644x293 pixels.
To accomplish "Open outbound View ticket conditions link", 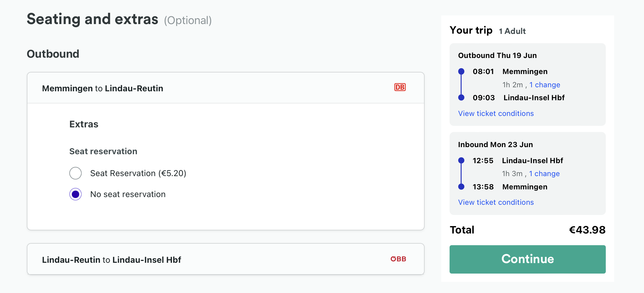I will pos(496,113).
